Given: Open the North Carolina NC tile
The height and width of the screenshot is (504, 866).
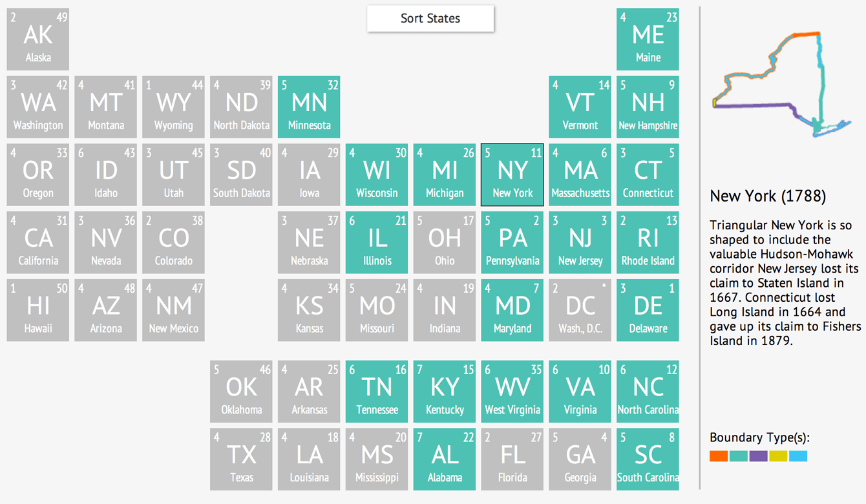Looking at the screenshot, I should coord(648,392).
